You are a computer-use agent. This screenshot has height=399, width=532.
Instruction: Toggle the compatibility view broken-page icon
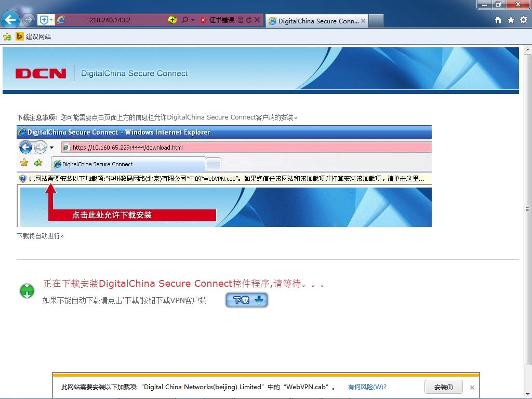[241, 20]
